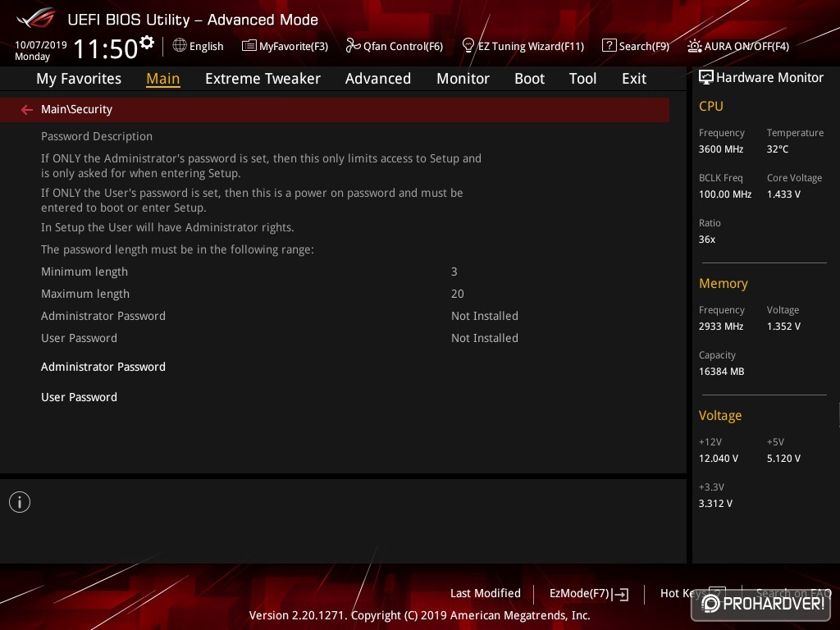Set the Administrator Password option

(103, 367)
